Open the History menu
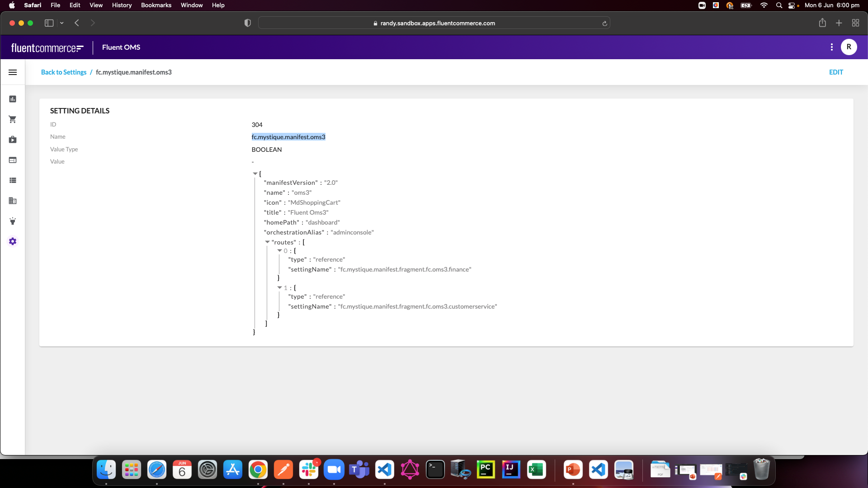868x488 pixels. pyautogui.click(x=122, y=5)
